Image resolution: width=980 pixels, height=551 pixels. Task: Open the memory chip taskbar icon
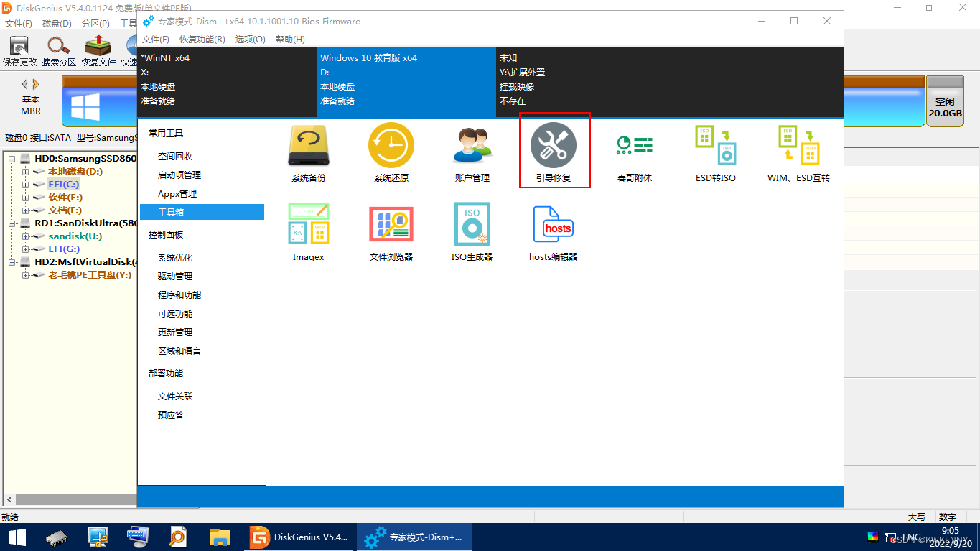[x=57, y=537]
